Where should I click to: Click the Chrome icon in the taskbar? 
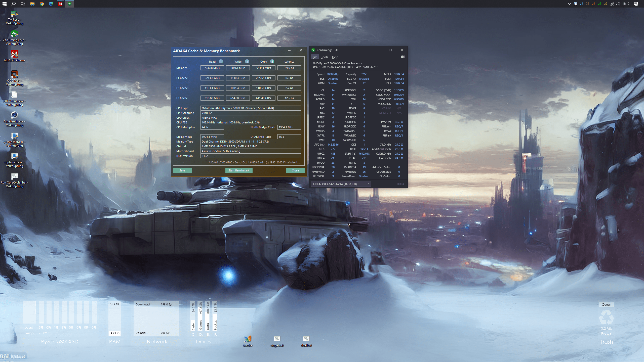[42, 4]
